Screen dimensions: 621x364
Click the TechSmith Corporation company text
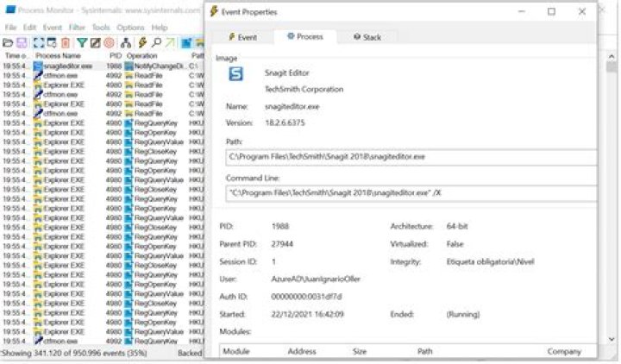[304, 89]
